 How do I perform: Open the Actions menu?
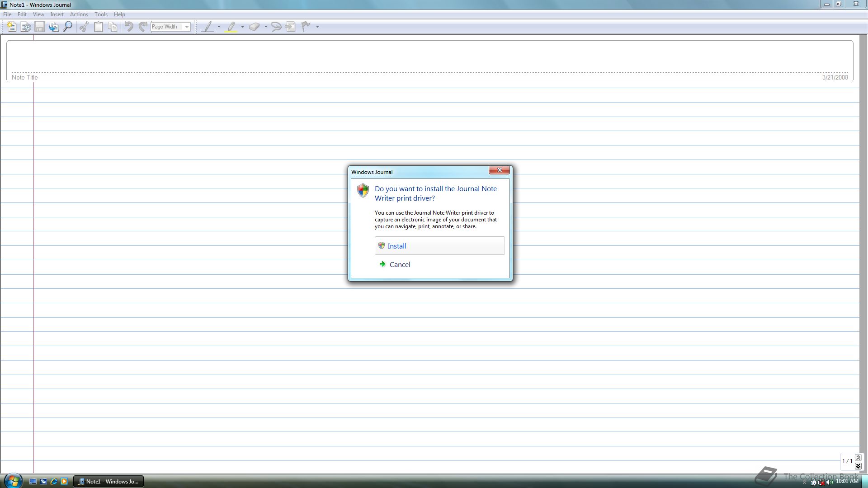tap(79, 14)
